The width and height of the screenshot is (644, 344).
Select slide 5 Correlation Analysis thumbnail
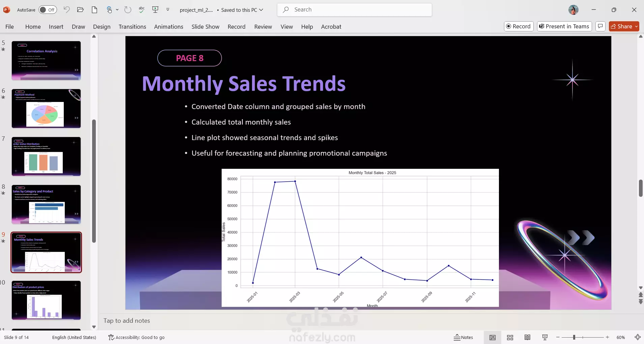point(46,61)
